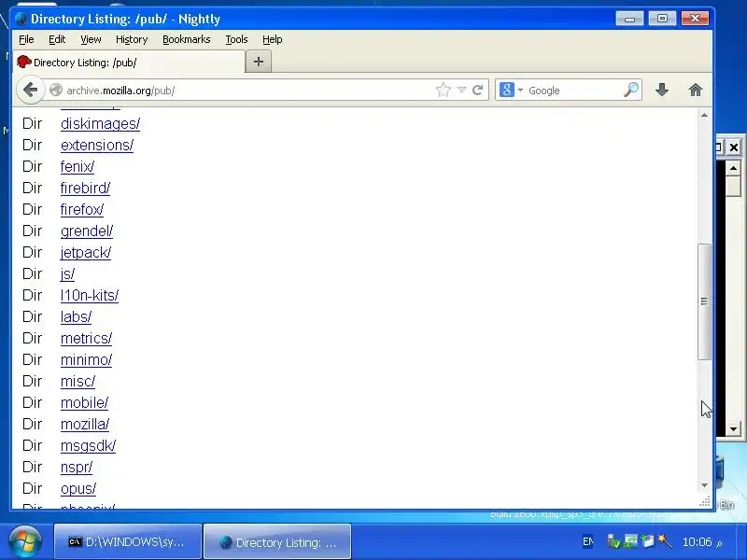Click the page scrollbar up arrow

click(x=704, y=115)
